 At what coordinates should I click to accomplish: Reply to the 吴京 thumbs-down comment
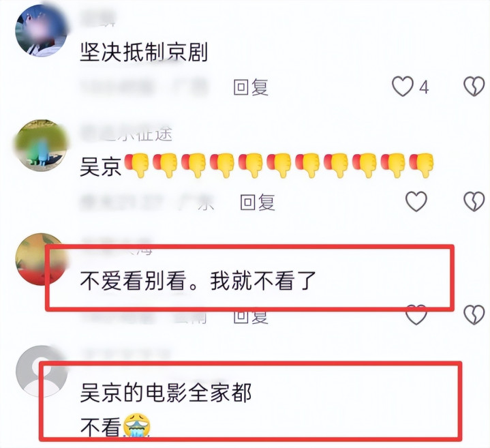[258, 202]
